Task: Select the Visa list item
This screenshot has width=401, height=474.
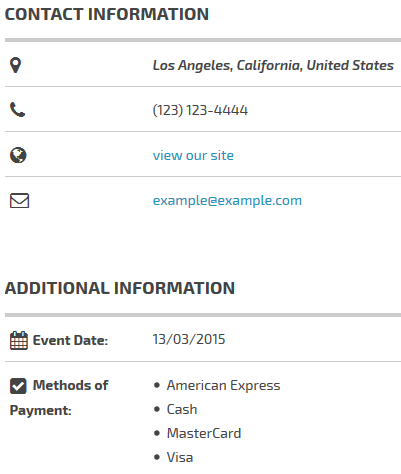Action: point(180,457)
